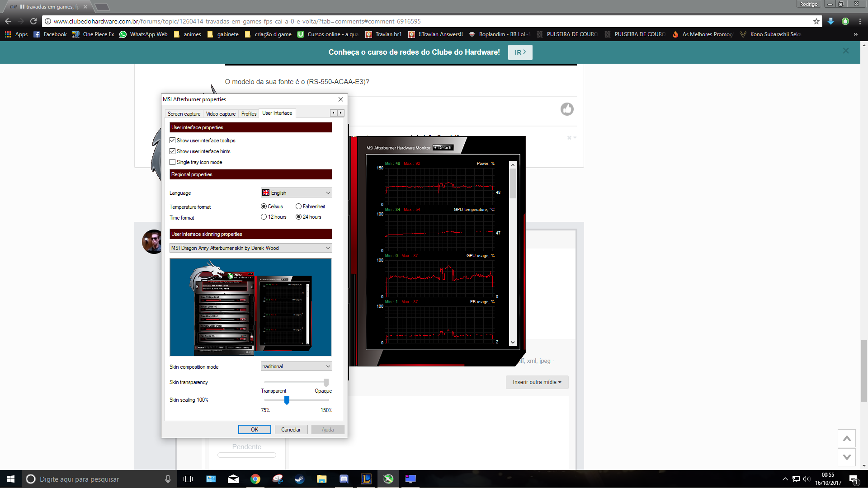This screenshot has width=868, height=488.
Task: Toggle Show user interface hints
Action: [x=200, y=151]
